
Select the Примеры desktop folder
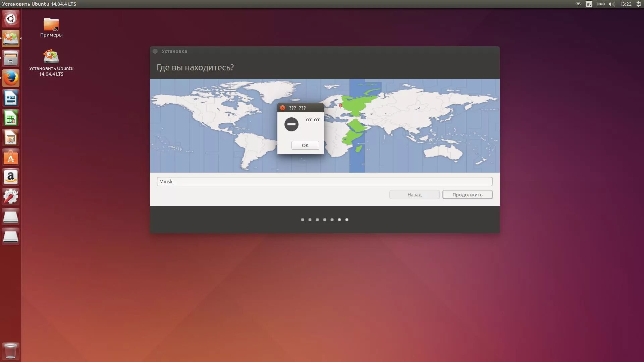click(x=51, y=25)
